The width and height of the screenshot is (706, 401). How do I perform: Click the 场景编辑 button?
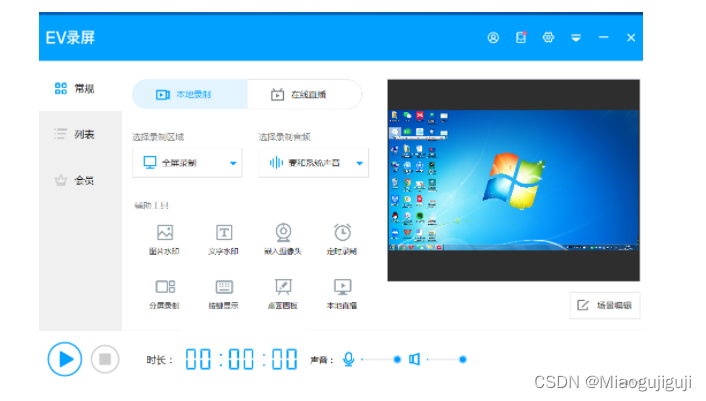point(605,305)
